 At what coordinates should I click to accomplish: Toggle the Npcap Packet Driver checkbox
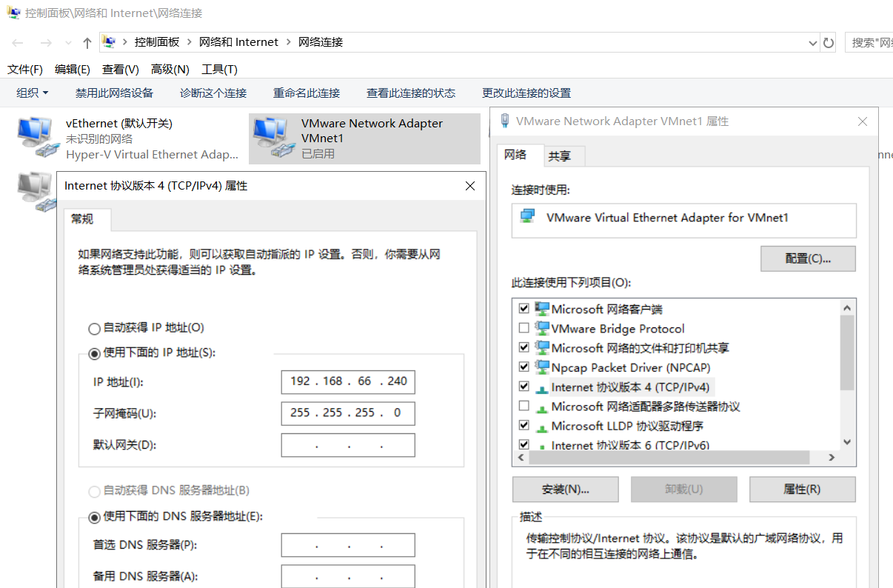pyautogui.click(x=524, y=367)
